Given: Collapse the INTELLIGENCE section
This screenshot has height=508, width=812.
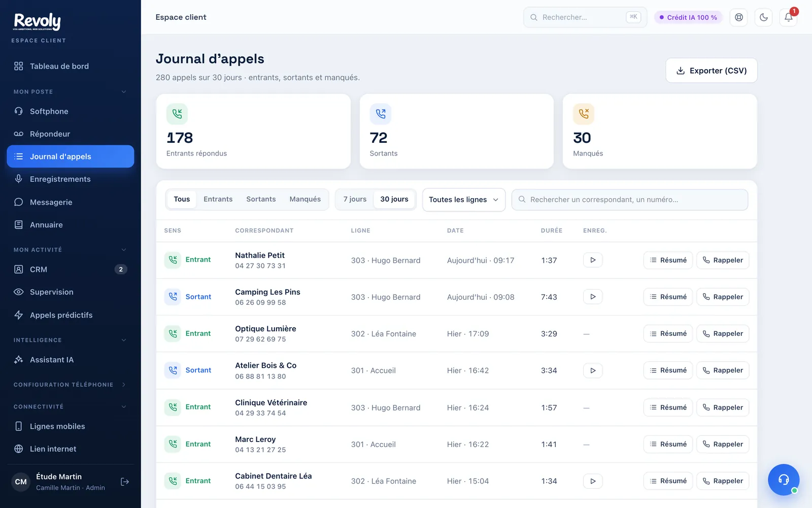Looking at the screenshot, I should [x=71, y=340].
